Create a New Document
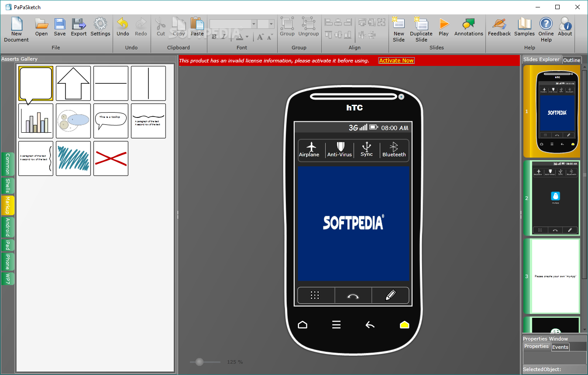This screenshot has width=588, height=375. [x=17, y=29]
